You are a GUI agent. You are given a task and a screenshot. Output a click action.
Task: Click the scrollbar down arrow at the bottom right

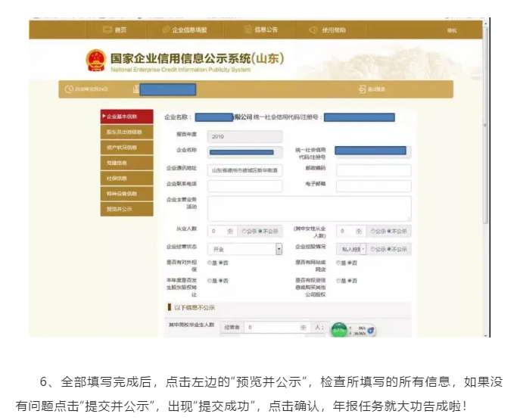pyautogui.click(x=485, y=335)
